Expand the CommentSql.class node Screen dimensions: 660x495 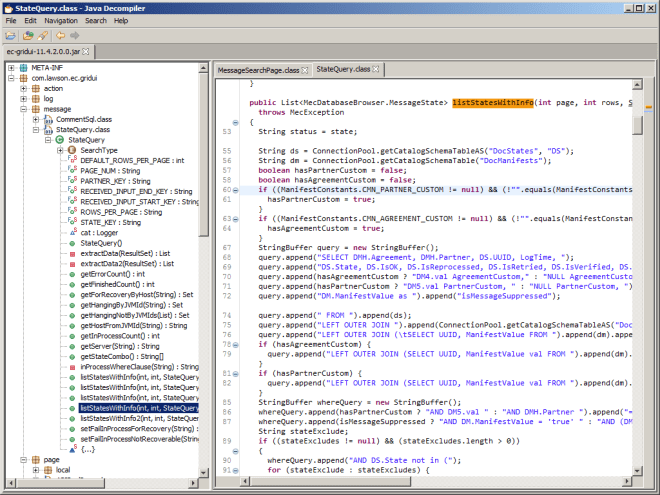pyautogui.click(x=35, y=119)
